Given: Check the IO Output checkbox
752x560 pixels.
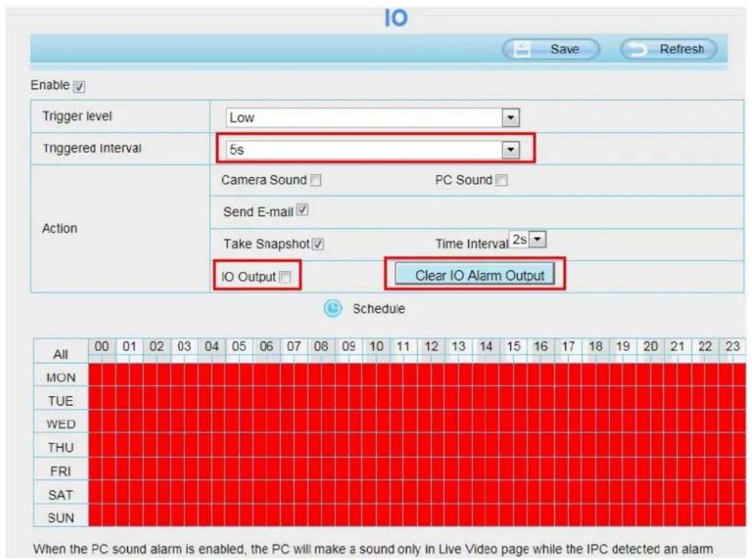Looking at the screenshot, I should tap(285, 277).
